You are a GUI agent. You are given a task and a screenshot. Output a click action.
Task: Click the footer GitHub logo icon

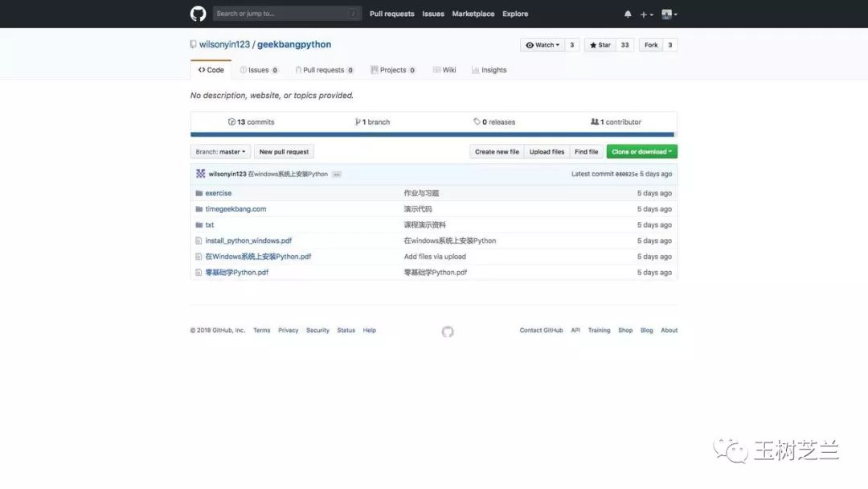coord(448,331)
